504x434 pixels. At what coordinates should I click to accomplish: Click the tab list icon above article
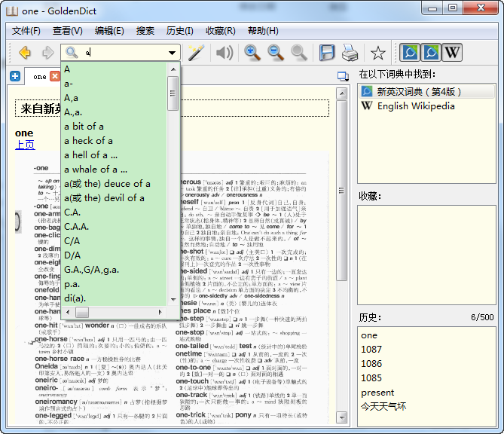coord(343,77)
